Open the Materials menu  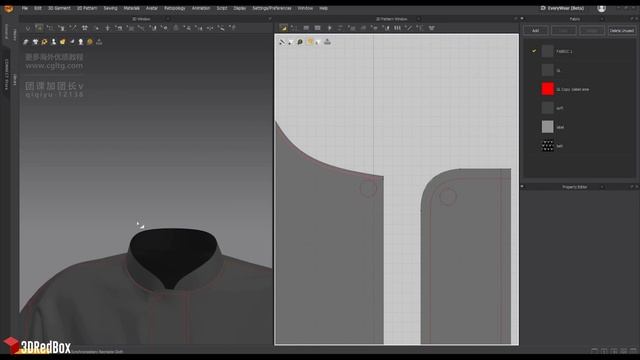[131, 8]
